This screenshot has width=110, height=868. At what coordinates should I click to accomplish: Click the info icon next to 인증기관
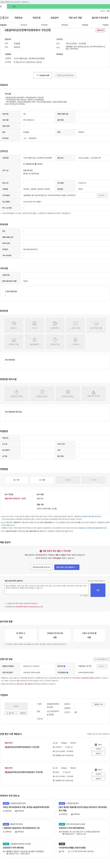(x=64, y=666)
